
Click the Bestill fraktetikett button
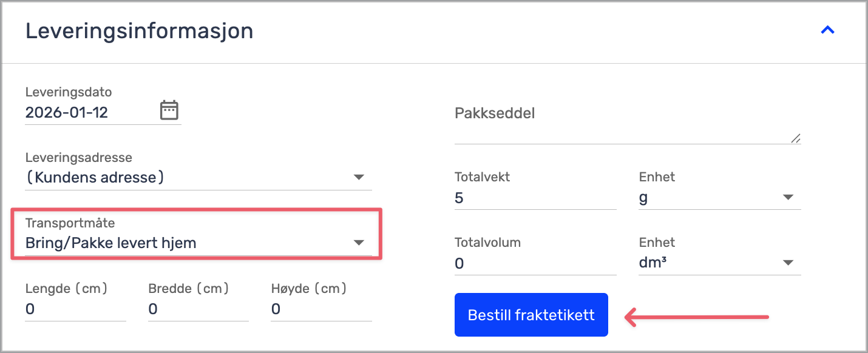tap(531, 315)
